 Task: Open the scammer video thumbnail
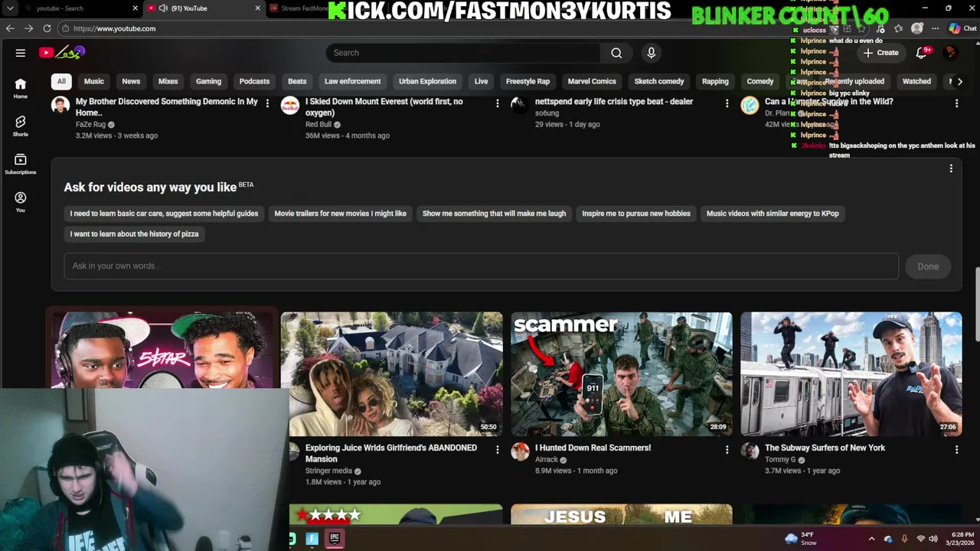(621, 373)
